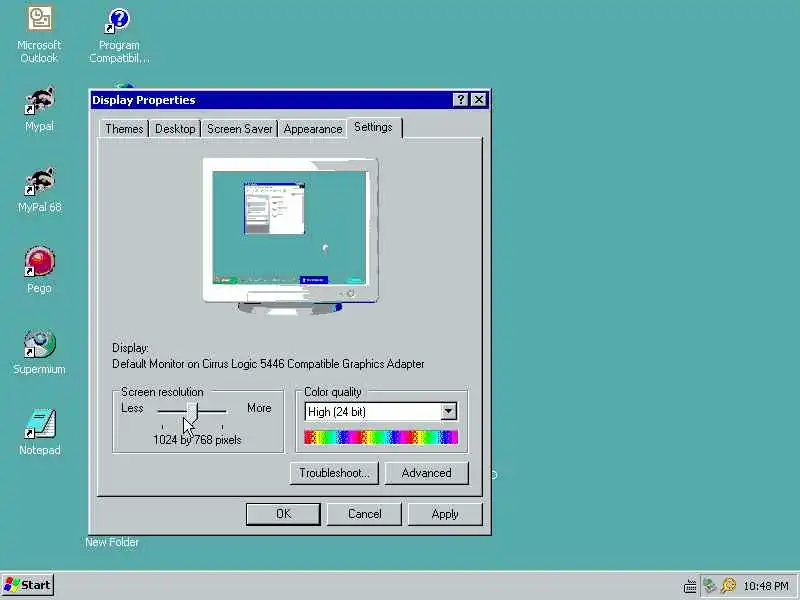The image size is (800, 600).
Task: Click the keyboard icon in the taskbar
Action: pos(690,586)
